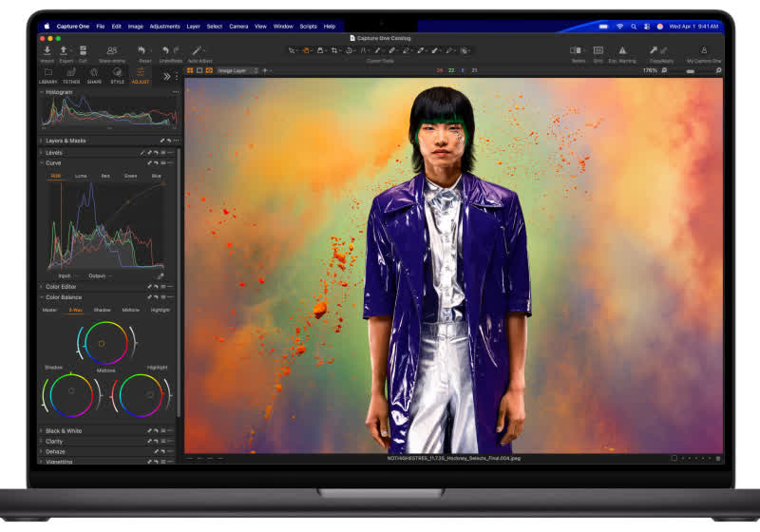Click the Auto Adjust magic wand
This screenshot has height=532, width=760.
click(198, 50)
